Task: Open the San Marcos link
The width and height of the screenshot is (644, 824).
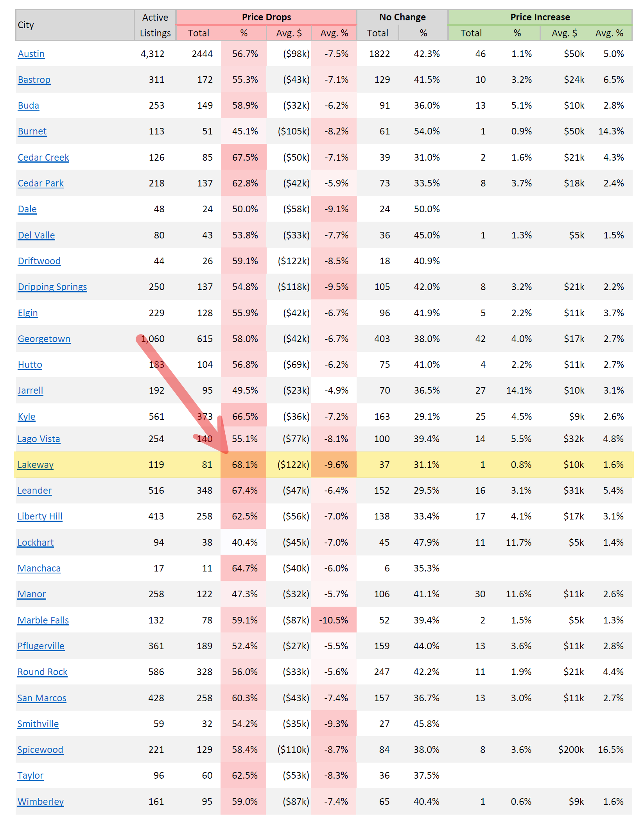Action: pyautogui.click(x=42, y=698)
